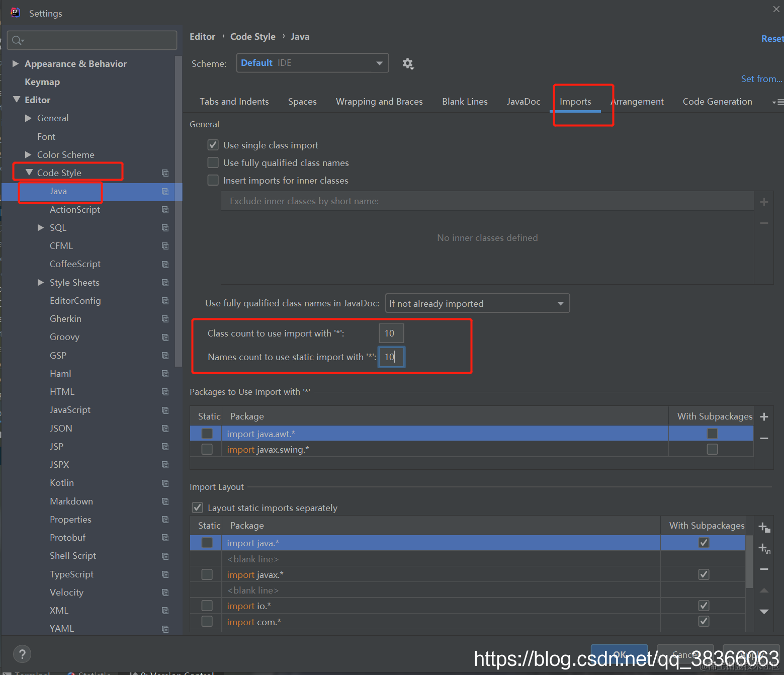Click Class count import field
This screenshot has width=784, height=675.
[x=391, y=333]
